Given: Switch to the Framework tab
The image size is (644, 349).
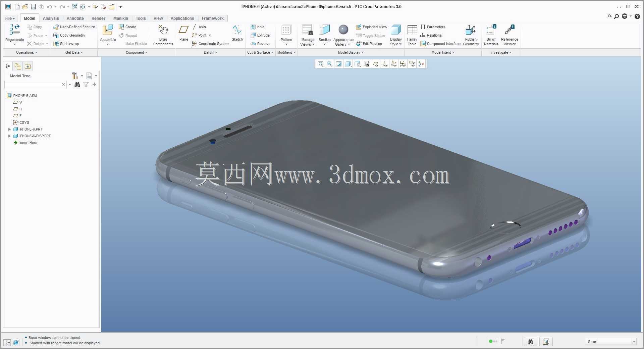Looking at the screenshot, I should click(x=212, y=18).
